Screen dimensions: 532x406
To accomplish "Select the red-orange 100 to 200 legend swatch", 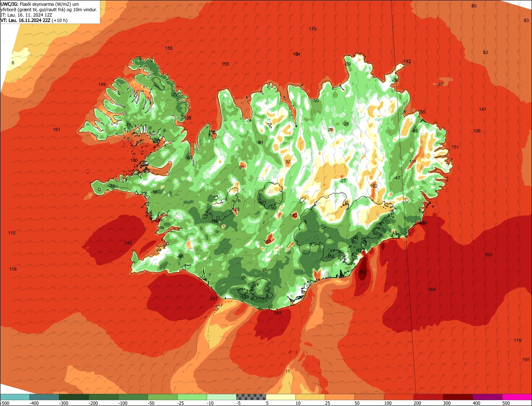I will point(399,397).
